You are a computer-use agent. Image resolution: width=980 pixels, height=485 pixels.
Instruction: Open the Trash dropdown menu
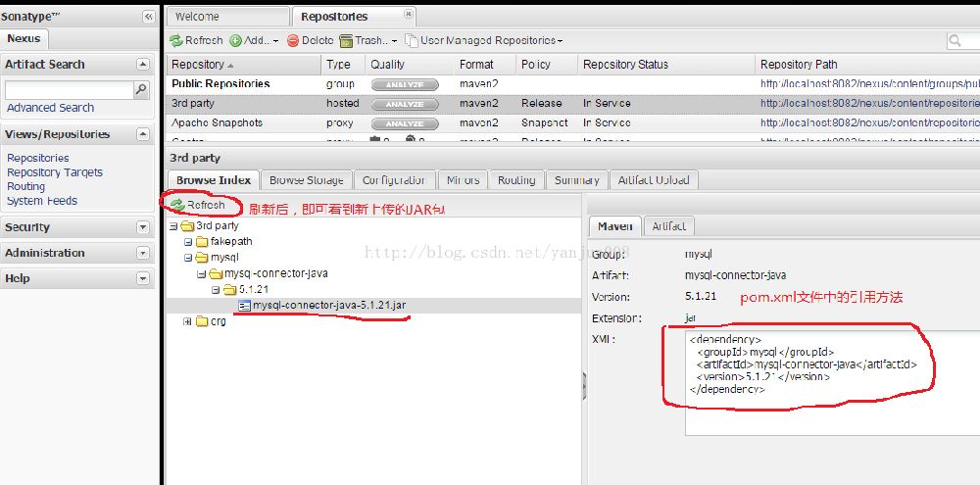368,40
